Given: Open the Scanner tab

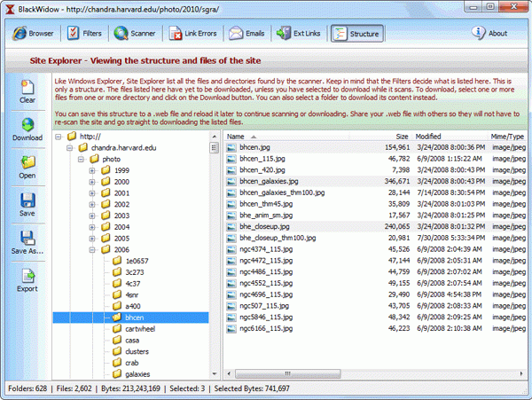Looking at the screenshot, I should [135, 33].
